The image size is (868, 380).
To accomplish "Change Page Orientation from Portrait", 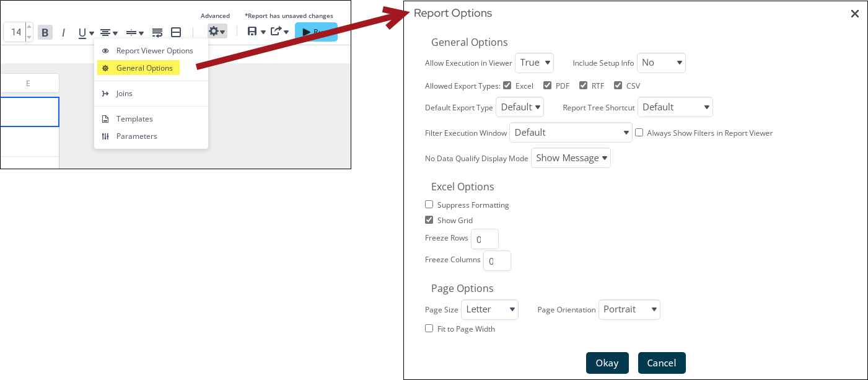I will 629,309.
